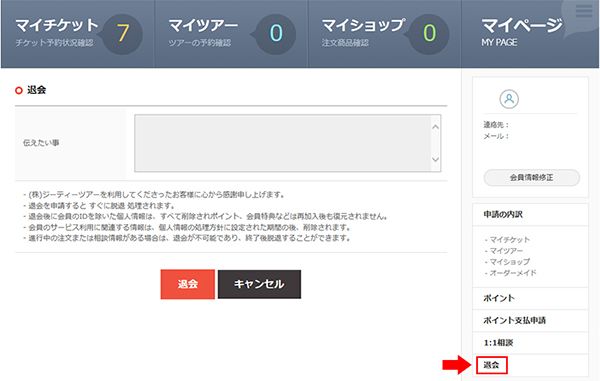Click the チケット予約状況確認 subtitle
Screen dimensions: 600x381
(x=54, y=43)
